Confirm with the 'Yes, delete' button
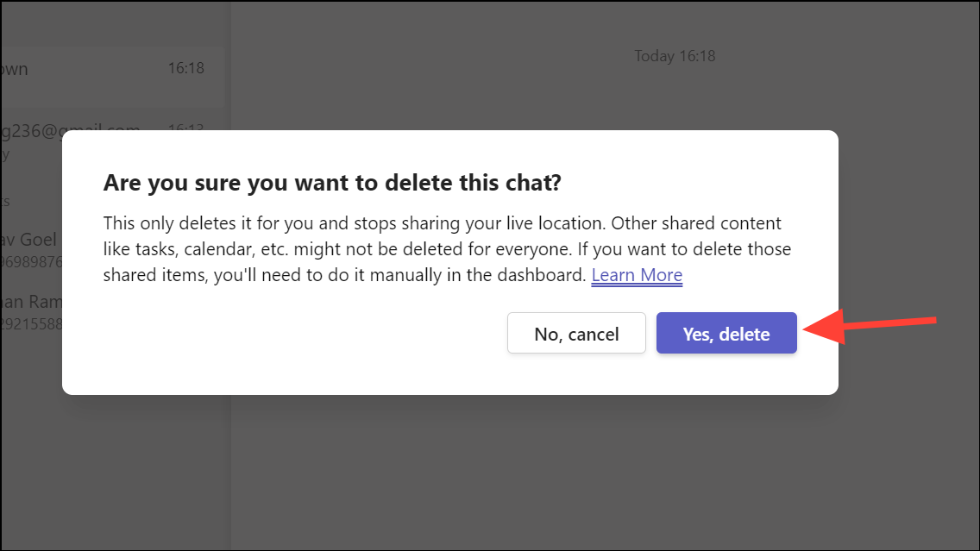 (x=726, y=333)
